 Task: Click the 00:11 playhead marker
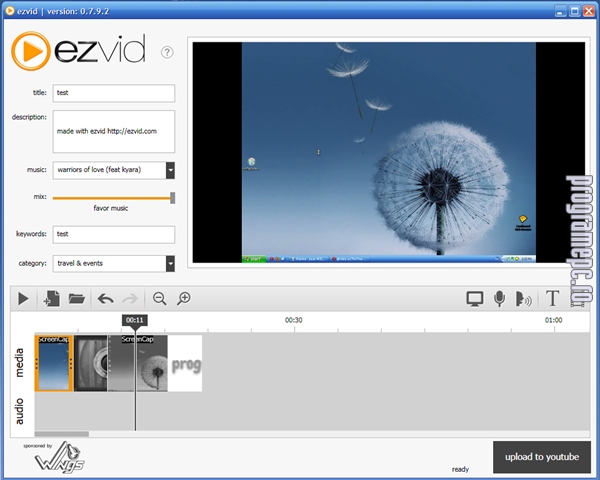pyautogui.click(x=135, y=320)
